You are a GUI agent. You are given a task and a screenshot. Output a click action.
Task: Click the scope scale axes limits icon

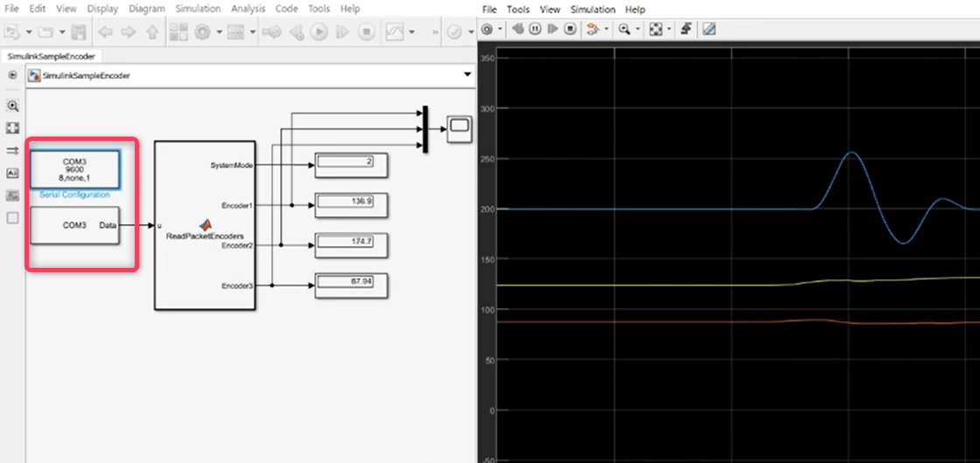click(x=655, y=29)
